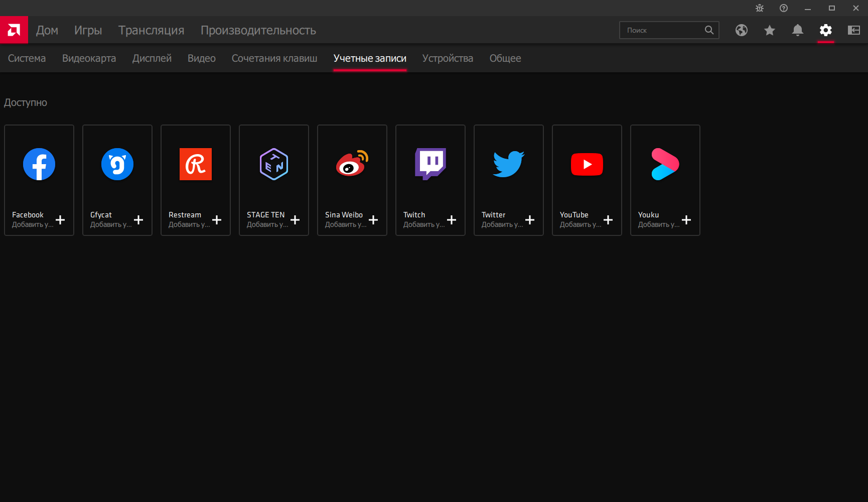Viewport: 868px width, 502px height.
Task: Add Twitch account with plus icon
Action: [452, 220]
